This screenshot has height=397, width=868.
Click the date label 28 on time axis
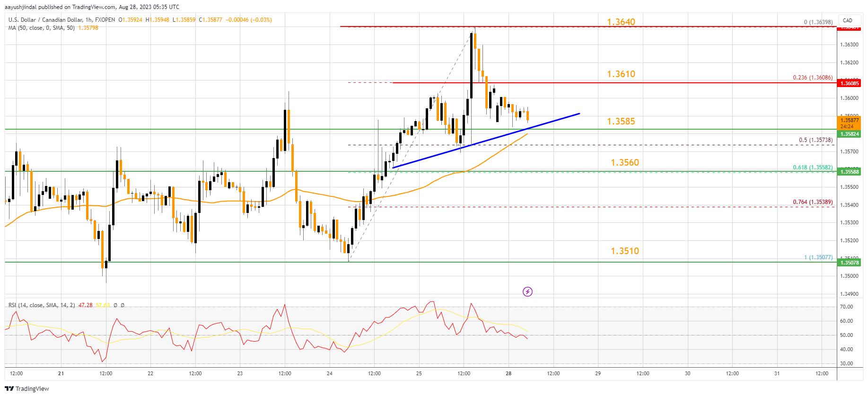pyautogui.click(x=509, y=373)
